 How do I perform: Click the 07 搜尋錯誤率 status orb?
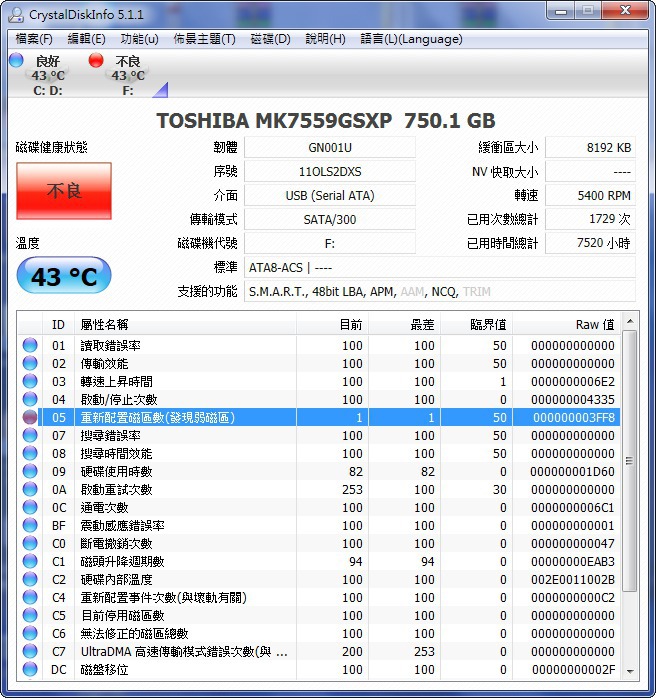(30, 435)
